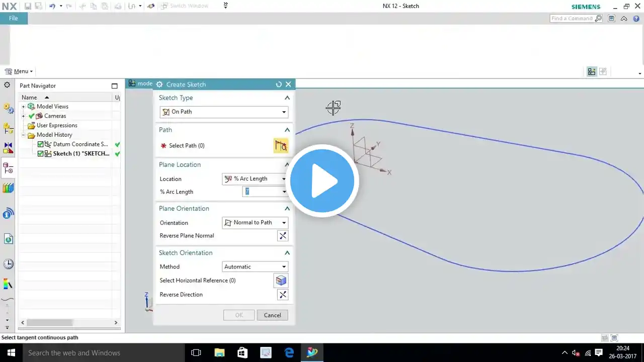Open the Sketch Type On Path dropdown
Viewport: 644px width, 362px height.
[224, 112]
